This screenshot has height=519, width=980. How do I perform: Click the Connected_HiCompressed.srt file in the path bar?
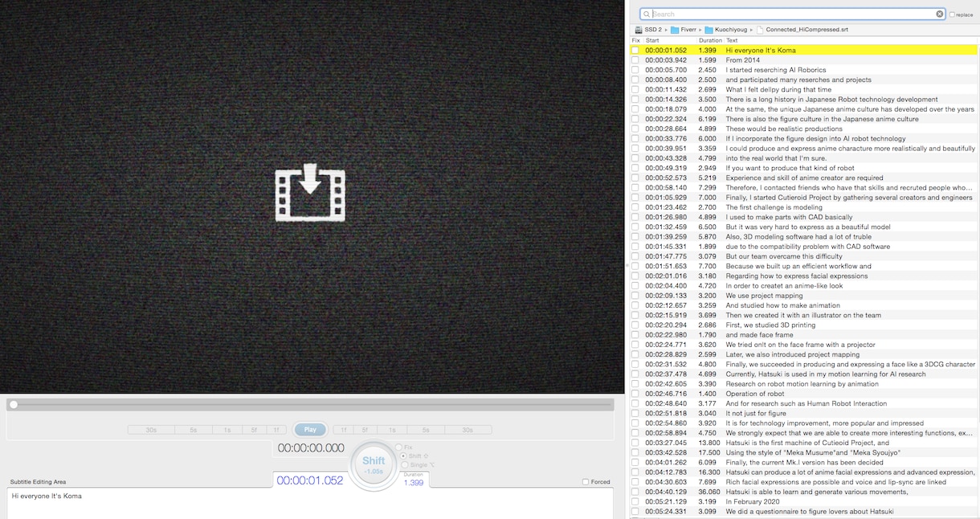click(x=801, y=30)
